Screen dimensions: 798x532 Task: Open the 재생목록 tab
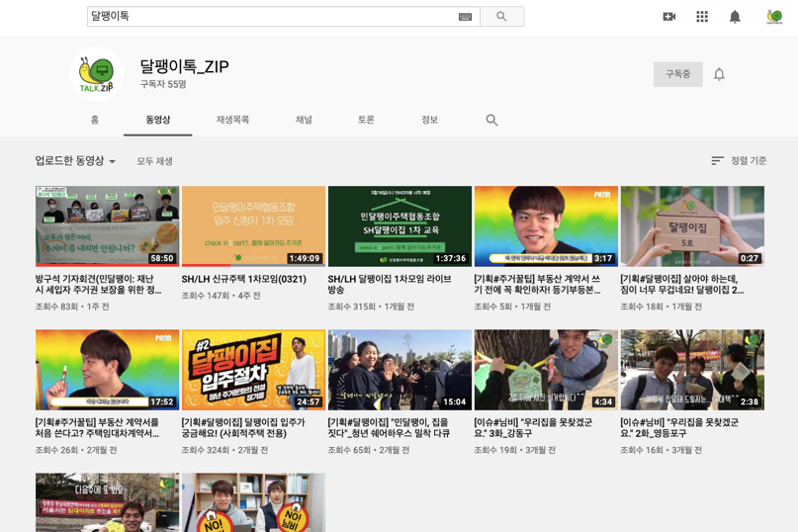click(x=232, y=120)
